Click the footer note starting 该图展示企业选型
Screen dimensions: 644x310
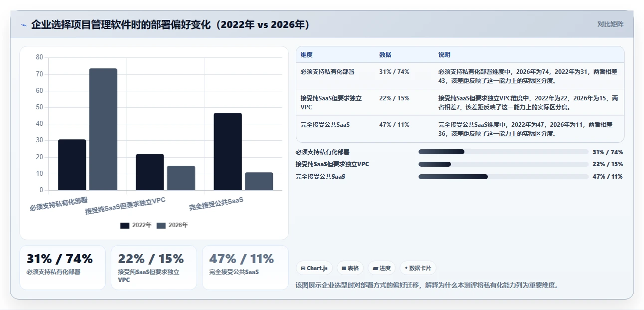point(427,286)
